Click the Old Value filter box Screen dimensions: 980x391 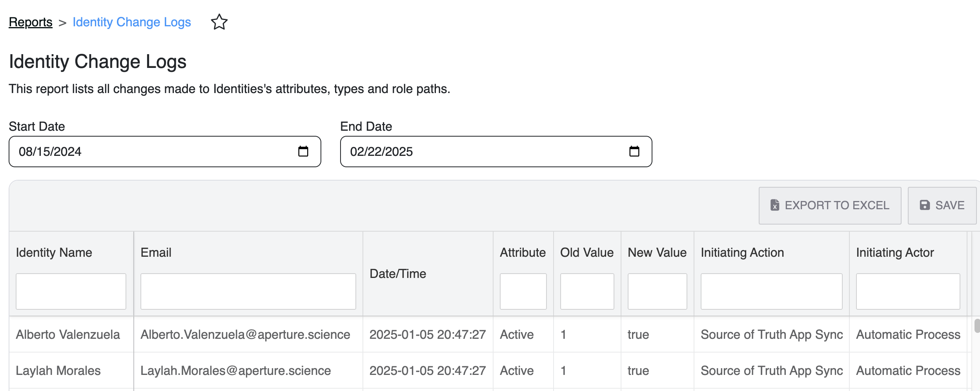(587, 291)
